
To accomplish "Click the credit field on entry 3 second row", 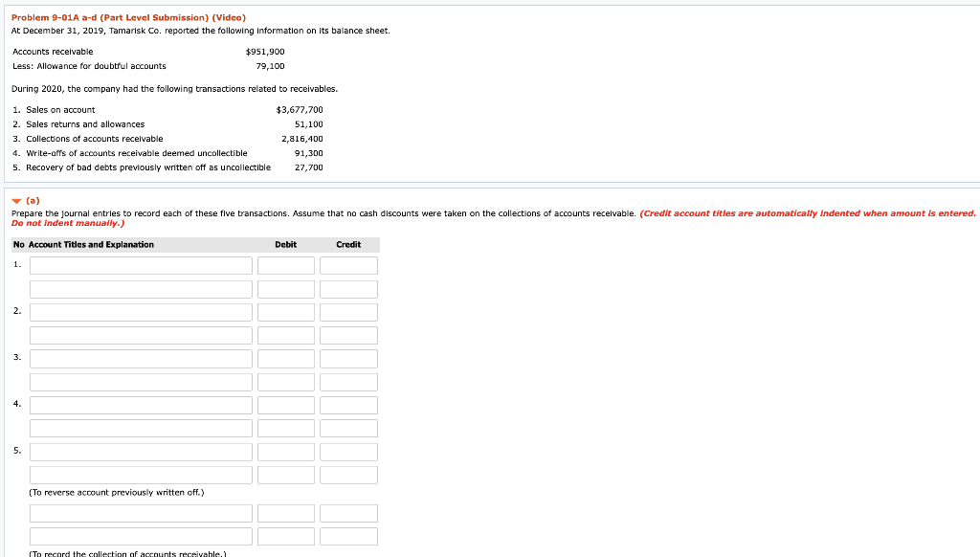I will pos(348,382).
